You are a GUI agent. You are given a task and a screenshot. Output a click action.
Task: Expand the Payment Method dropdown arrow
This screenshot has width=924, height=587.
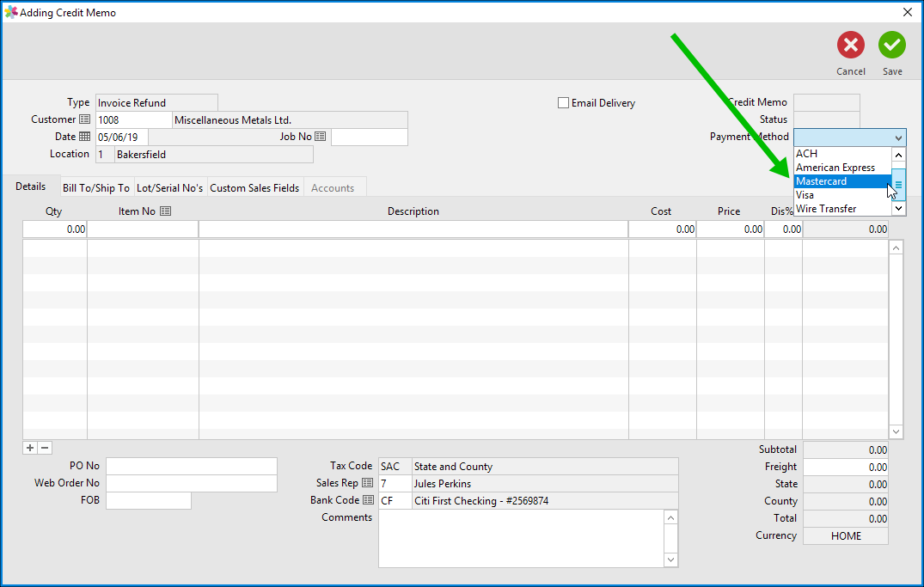(898, 138)
